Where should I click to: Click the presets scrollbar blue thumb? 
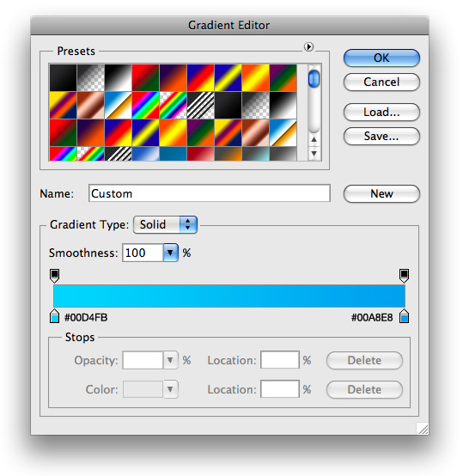click(x=314, y=79)
